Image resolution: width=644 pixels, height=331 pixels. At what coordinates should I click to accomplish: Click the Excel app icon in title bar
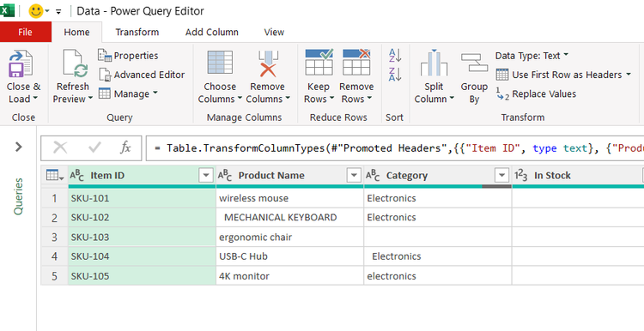tap(7, 10)
